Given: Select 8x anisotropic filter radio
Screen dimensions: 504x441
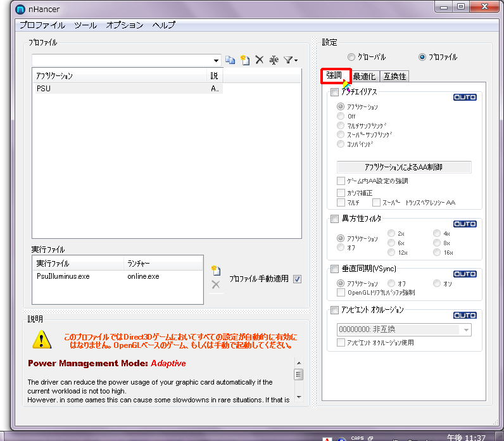Looking at the screenshot, I should pos(436,243).
